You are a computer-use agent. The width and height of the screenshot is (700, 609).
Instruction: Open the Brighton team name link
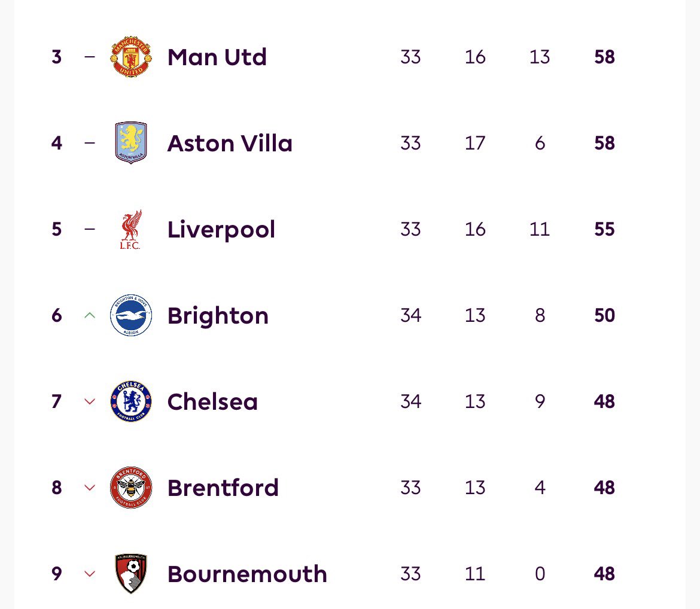pos(218,316)
